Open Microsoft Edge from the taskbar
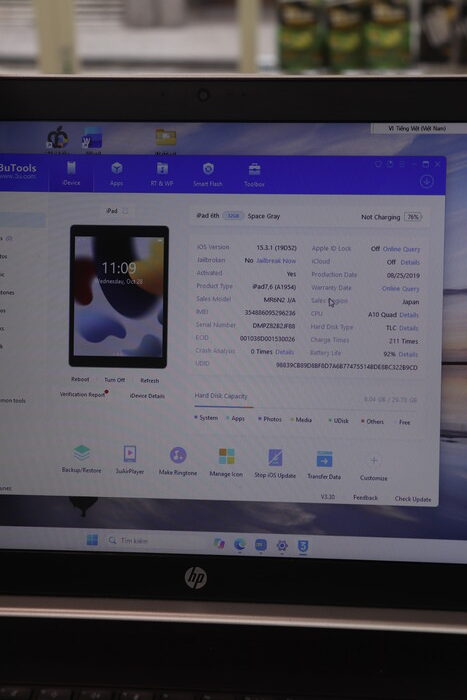The height and width of the screenshot is (700, 467). tap(240, 544)
